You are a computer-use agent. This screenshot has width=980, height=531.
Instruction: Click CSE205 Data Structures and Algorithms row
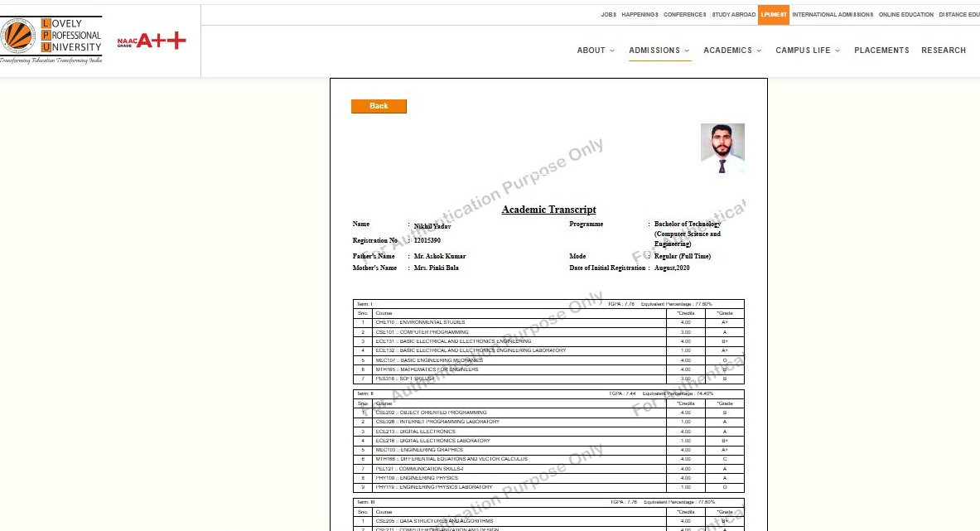pyautogui.click(x=548, y=521)
